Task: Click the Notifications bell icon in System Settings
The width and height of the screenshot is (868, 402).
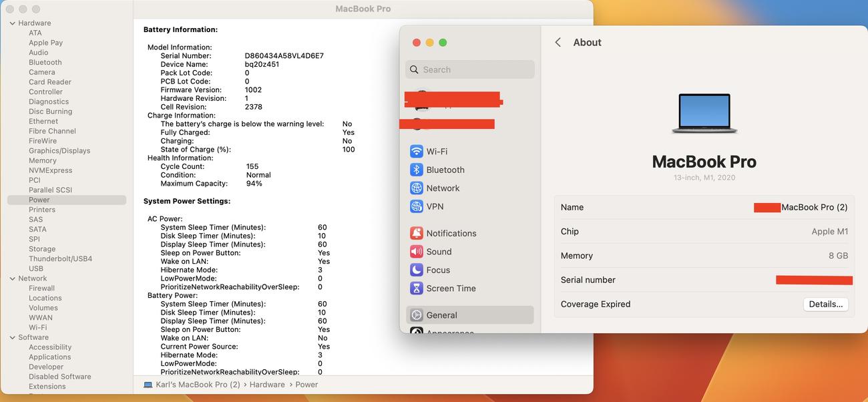Action: 417,233
